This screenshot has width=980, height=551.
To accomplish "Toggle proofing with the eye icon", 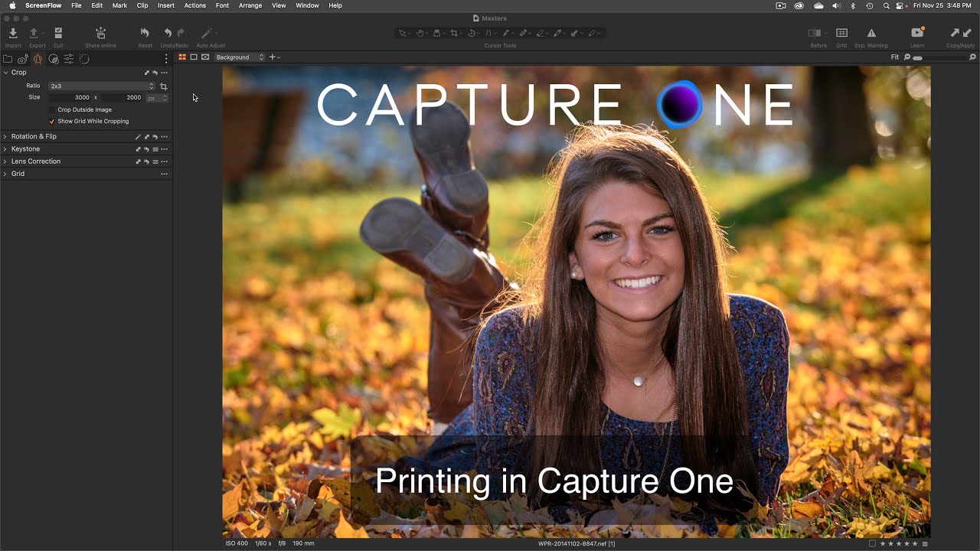I will (205, 57).
